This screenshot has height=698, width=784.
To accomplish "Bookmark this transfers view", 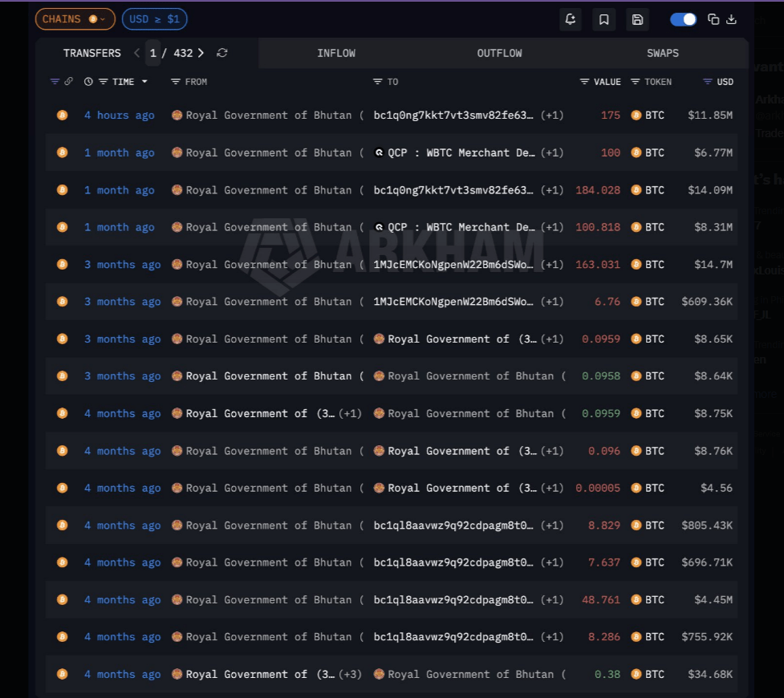I will 605,19.
